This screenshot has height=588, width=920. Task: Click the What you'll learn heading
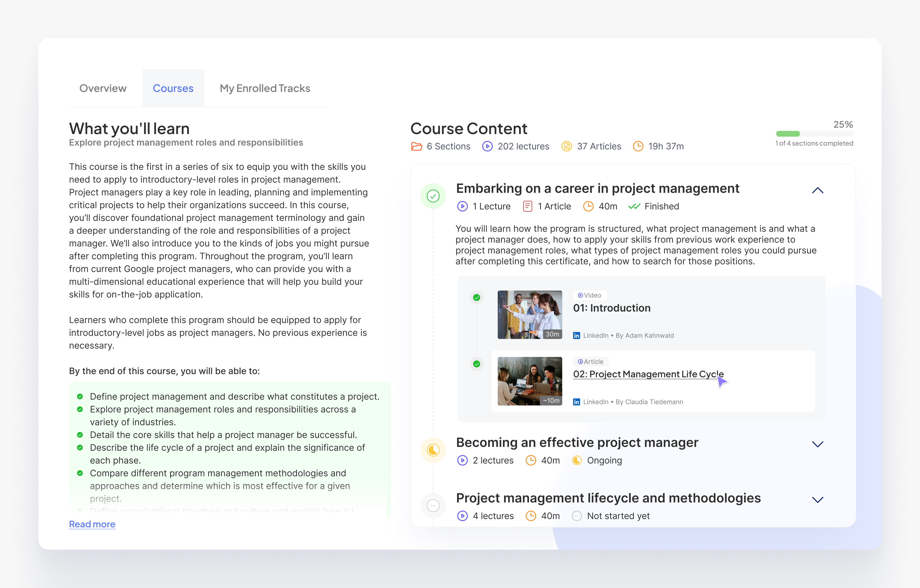[129, 129]
